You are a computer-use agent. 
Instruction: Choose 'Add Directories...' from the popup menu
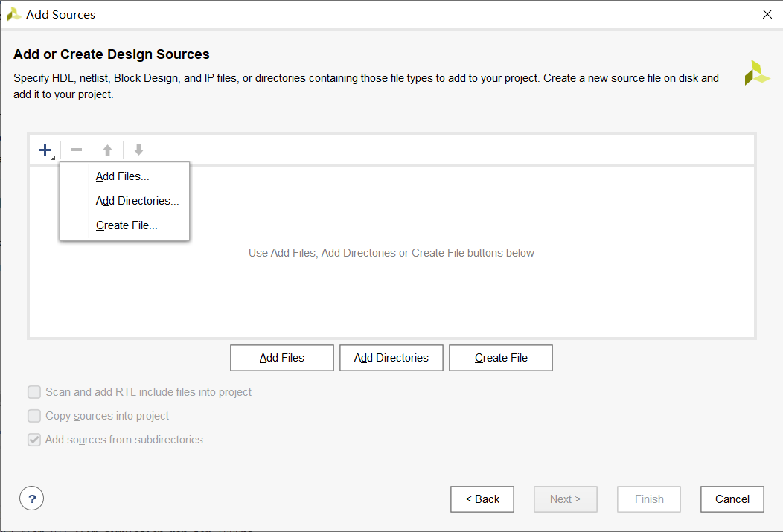137,201
